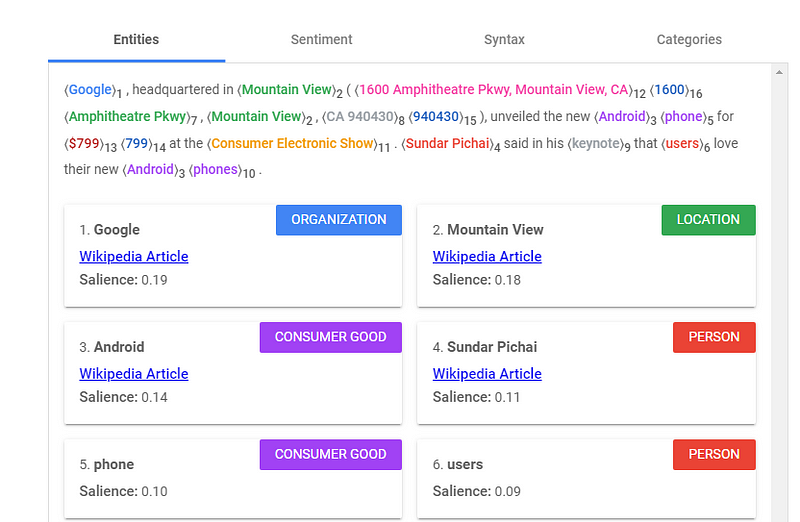800x522 pixels.
Task: Click the LOCATION label on Mountain View card
Action: [708, 220]
